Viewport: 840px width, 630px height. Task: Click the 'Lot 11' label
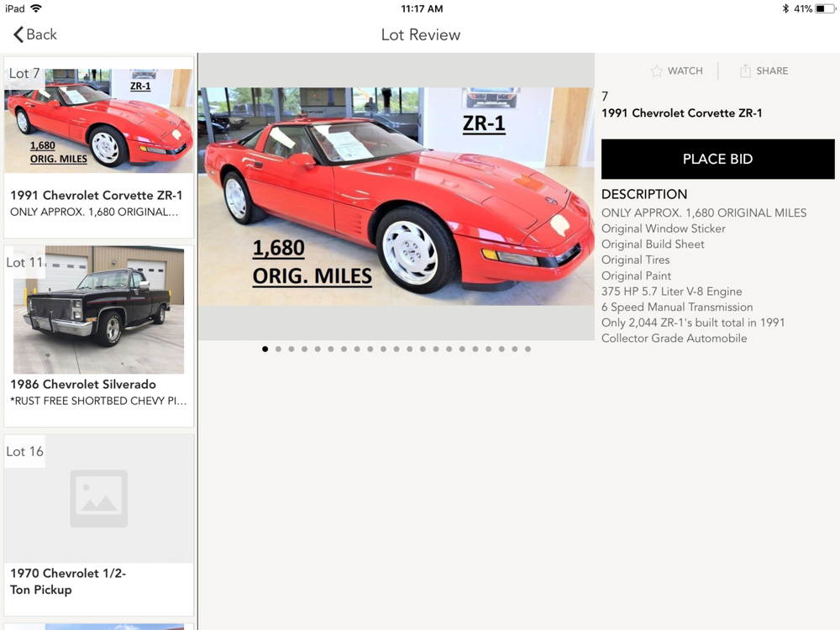pyautogui.click(x=24, y=262)
